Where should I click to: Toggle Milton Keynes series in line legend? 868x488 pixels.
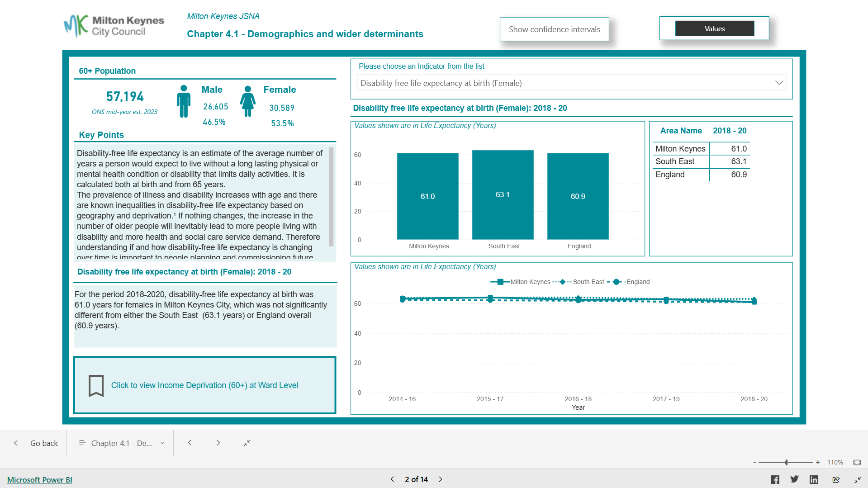(x=521, y=282)
